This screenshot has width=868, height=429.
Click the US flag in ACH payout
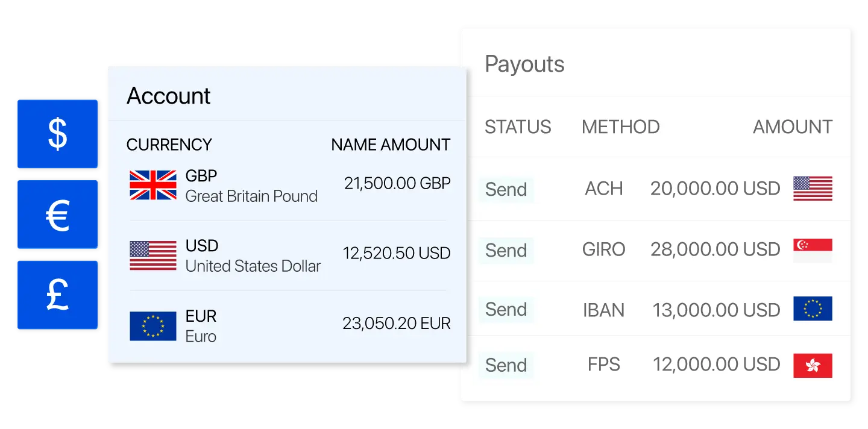click(x=813, y=189)
